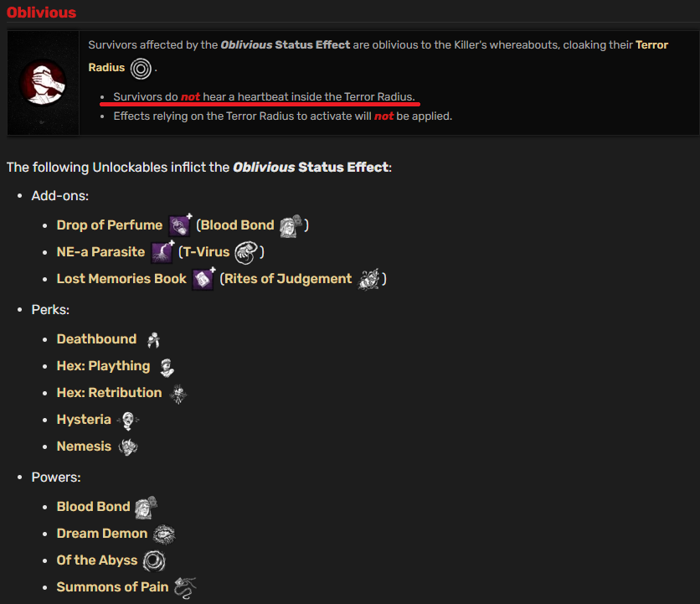This screenshot has width=700, height=604.
Task: Open the Hex: Retribution perk link
Action: [110, 392]
